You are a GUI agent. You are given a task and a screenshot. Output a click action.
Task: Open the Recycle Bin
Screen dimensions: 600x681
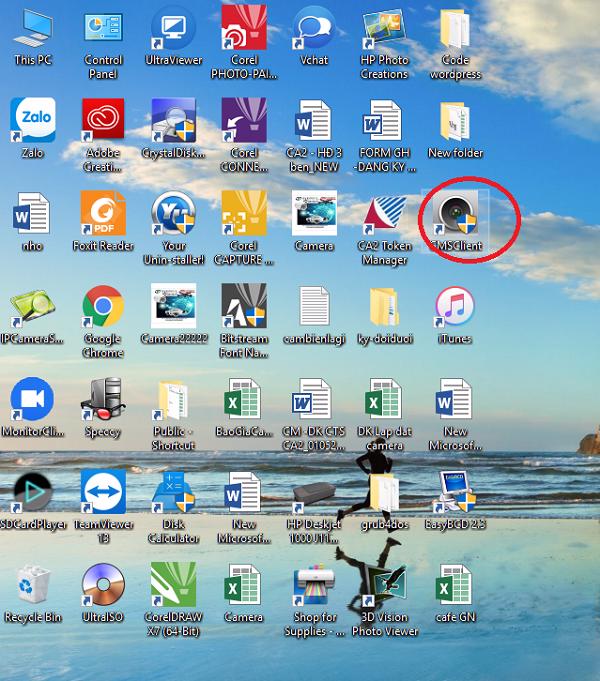point(33,585)
